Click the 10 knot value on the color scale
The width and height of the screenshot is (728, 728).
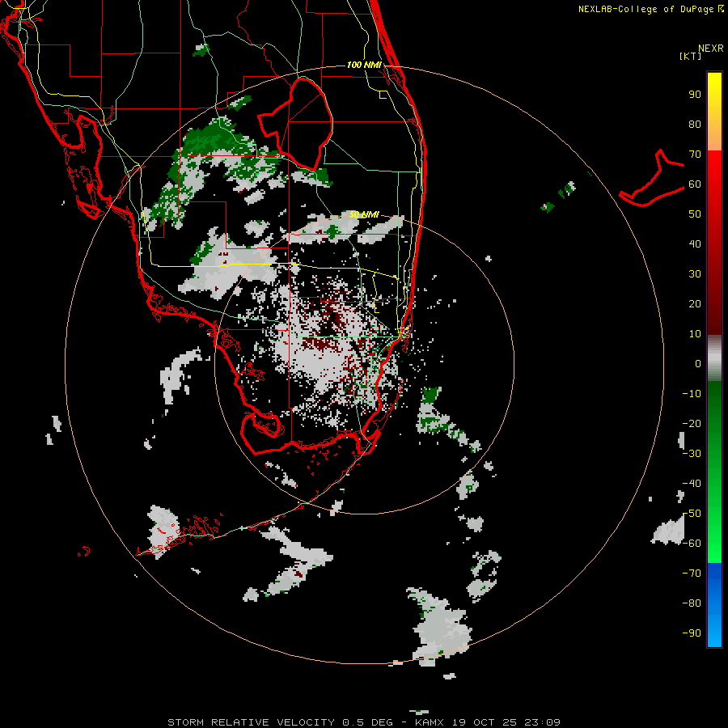coord(695,334)
